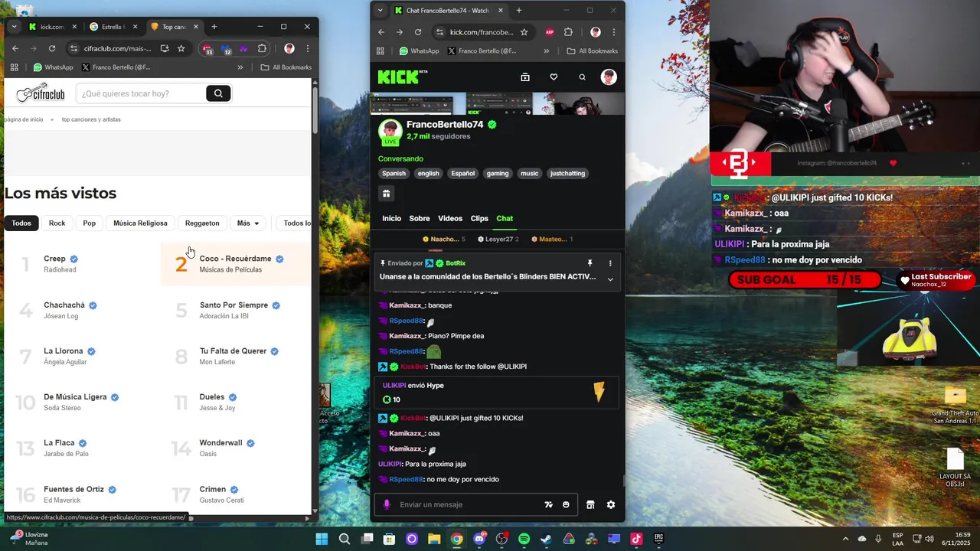Open Kick browse icon in header
The image size is (980, 551).
tap(525, 77)
